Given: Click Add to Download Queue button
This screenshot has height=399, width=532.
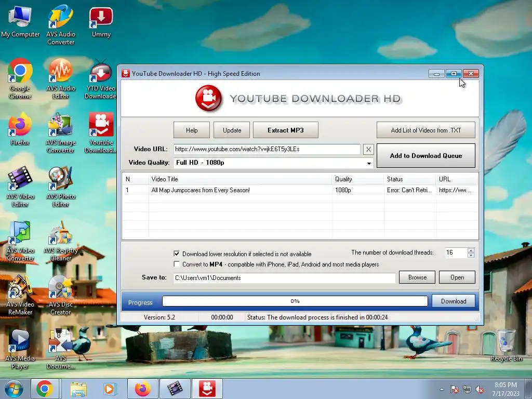Looking at the screenshot, I should [426, 156].
